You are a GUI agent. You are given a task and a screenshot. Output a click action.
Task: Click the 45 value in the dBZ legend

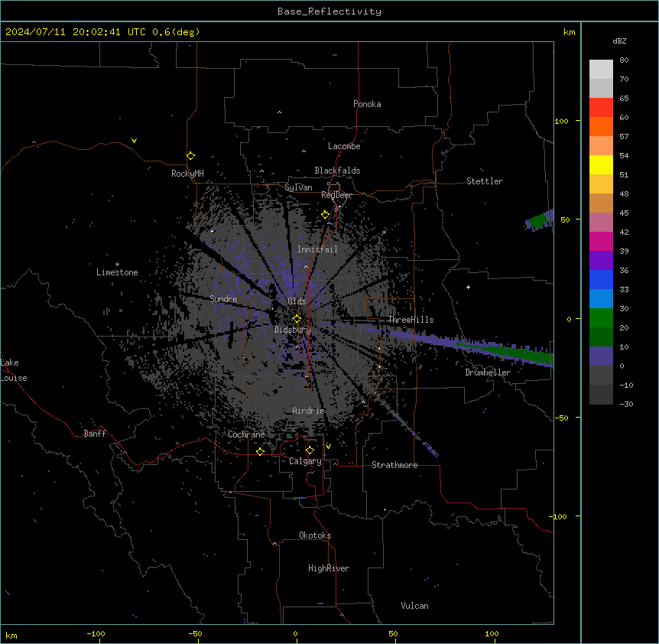point(624,213)
